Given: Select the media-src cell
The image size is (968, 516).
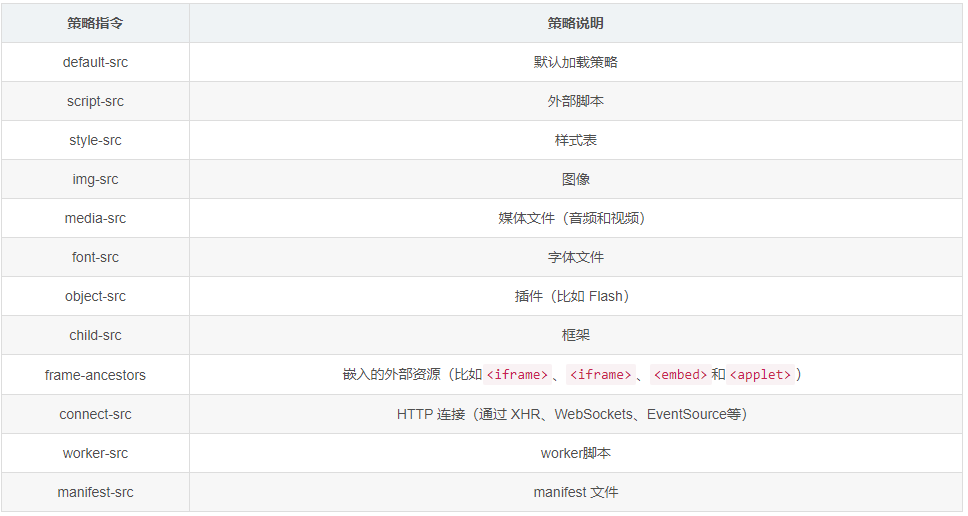Looking at the screenshot, I should [95, 218].
